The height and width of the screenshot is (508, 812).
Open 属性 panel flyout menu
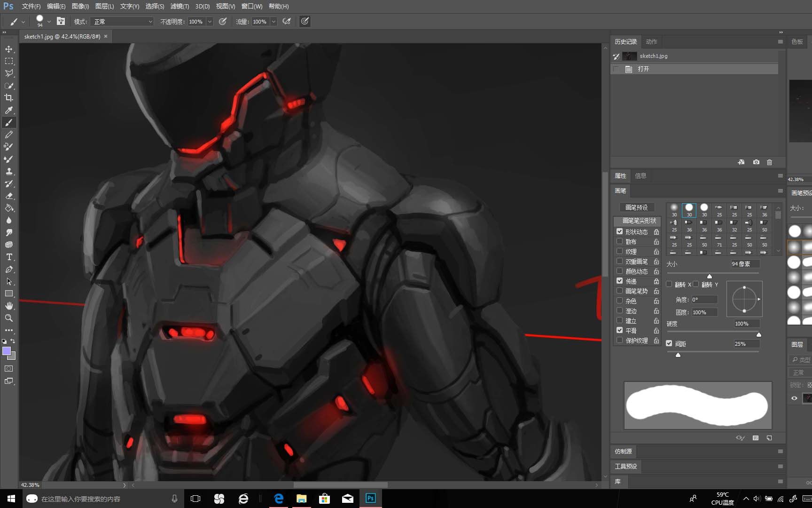(780, 176)
